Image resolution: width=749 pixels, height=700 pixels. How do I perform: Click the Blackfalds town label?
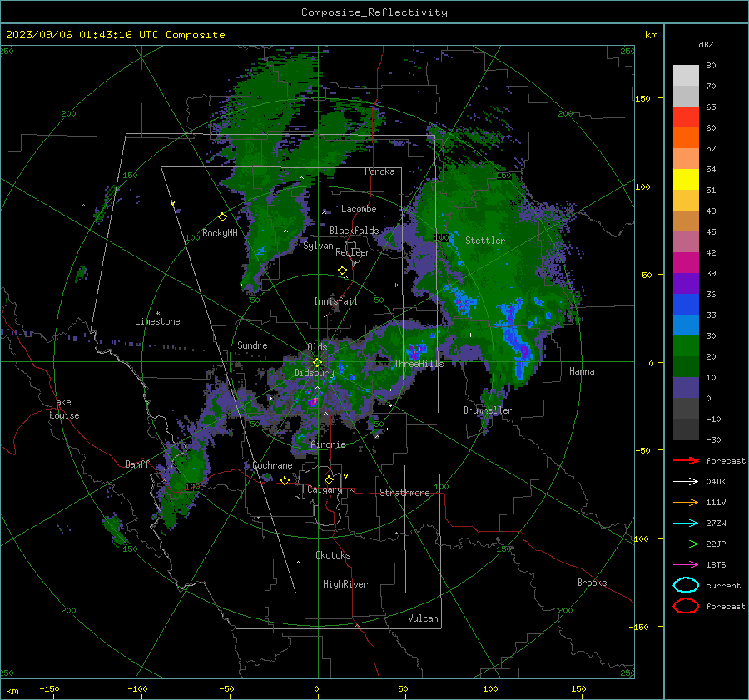point(354,231)
